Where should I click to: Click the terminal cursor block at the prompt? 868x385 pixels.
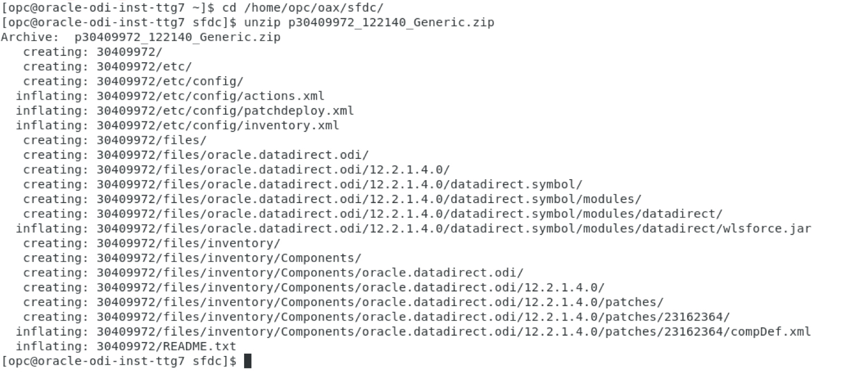pyautogui.click(x=248, y=361)
